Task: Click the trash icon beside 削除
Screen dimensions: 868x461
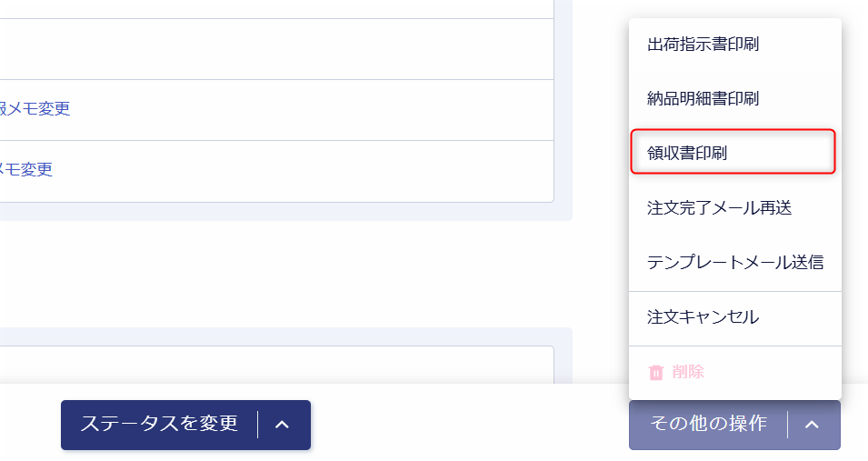Action: 655,372
